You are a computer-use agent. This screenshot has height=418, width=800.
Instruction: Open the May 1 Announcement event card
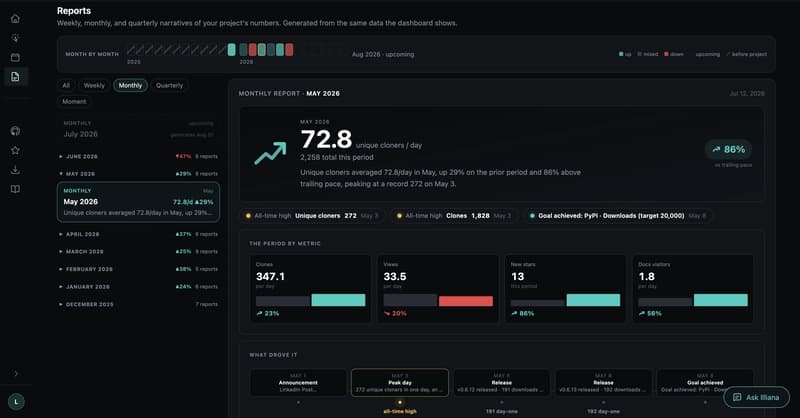(298, 383)
